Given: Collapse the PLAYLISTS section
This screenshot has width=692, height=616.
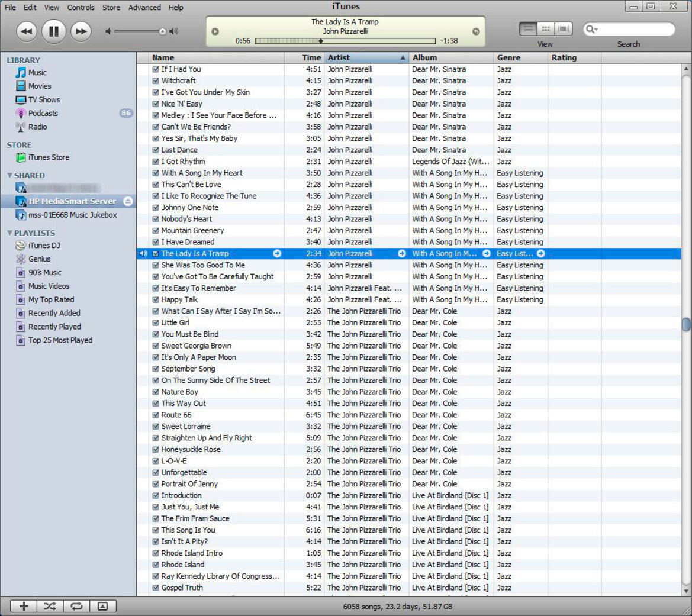Looking at the screenshot, I should pos(9,233).
